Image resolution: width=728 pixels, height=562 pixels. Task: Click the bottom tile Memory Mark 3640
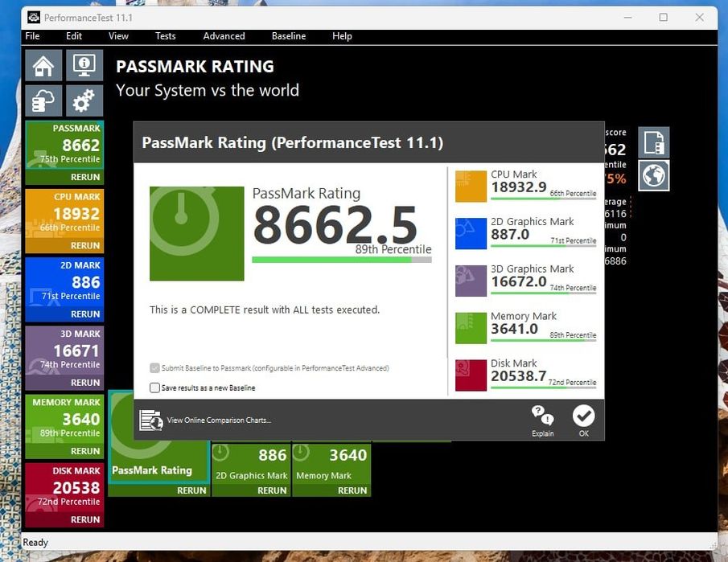point(331,463)
